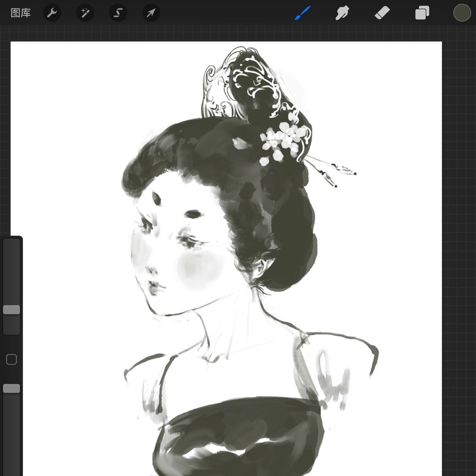This screenshot has width=476, height=476.
Task: Activate the arrow Transform tool
Action: (151, 13)
